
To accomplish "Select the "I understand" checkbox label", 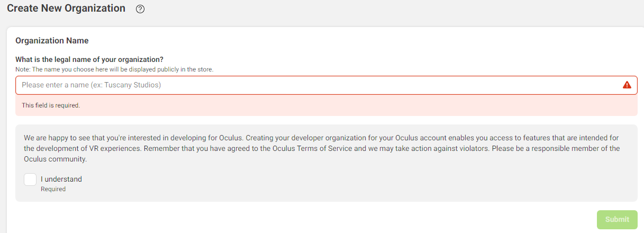I will tap(61, 179).
